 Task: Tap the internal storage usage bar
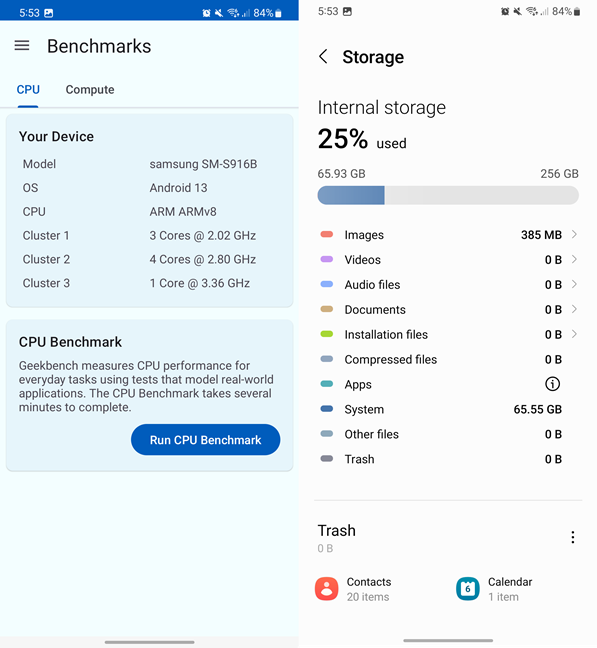(x=448, y=195)
